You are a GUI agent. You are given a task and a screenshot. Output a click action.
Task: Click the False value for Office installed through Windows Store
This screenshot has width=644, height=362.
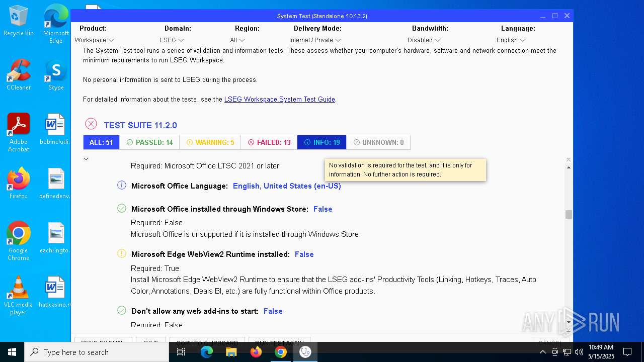[x=323, y=209]
